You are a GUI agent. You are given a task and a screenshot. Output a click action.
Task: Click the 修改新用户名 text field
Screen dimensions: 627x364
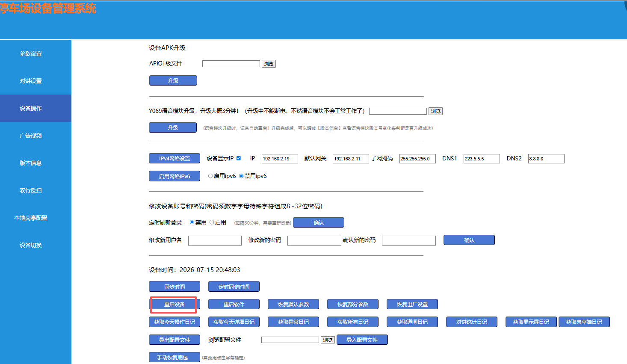coord(215,240)
